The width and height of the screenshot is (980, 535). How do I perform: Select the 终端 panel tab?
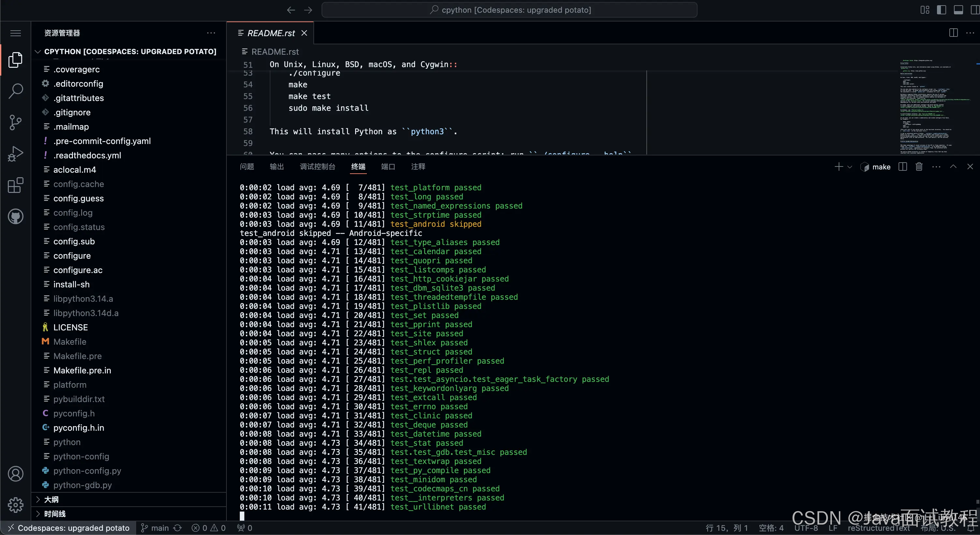(x=358, y=167)
